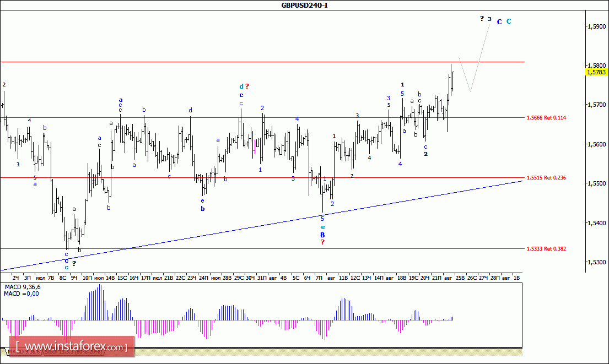Select the cyan C label at top right
The height and width of the screenshot is (364, 609).
point(509,21)
